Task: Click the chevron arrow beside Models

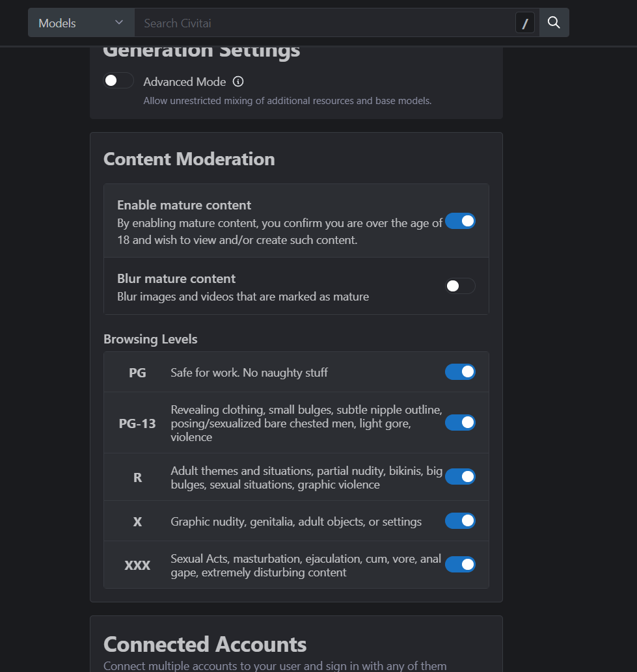Action: coord(119,22)
